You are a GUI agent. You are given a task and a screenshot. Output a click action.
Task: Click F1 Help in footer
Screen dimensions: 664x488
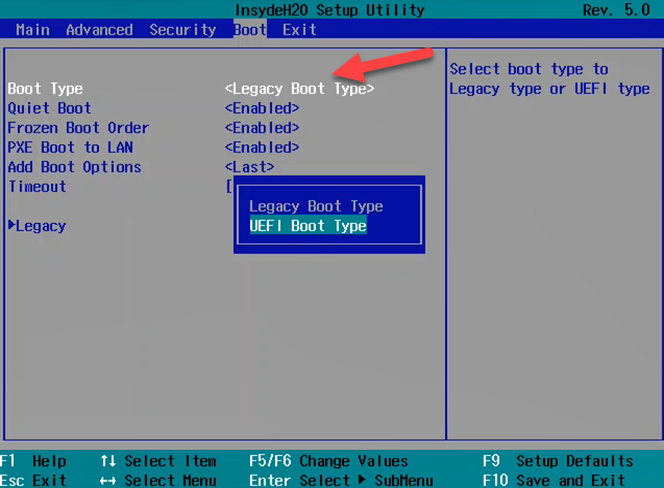[x=35, y=461]
